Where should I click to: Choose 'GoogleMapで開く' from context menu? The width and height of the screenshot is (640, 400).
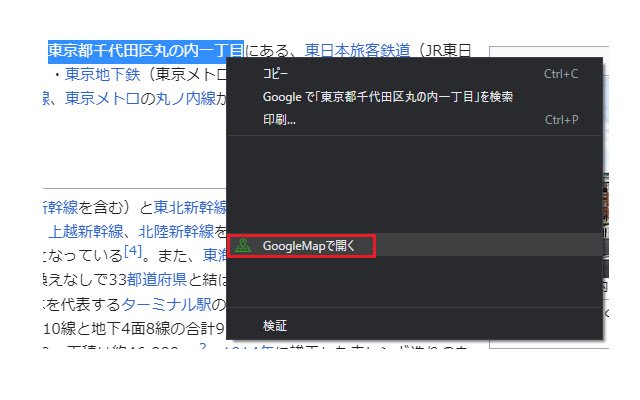pos(415,245)
